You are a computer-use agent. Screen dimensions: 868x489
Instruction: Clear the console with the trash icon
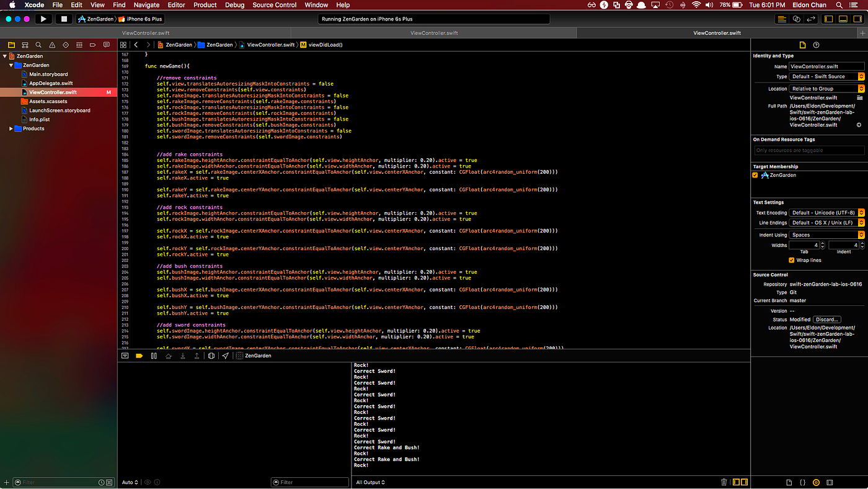[x=724, y=482]
